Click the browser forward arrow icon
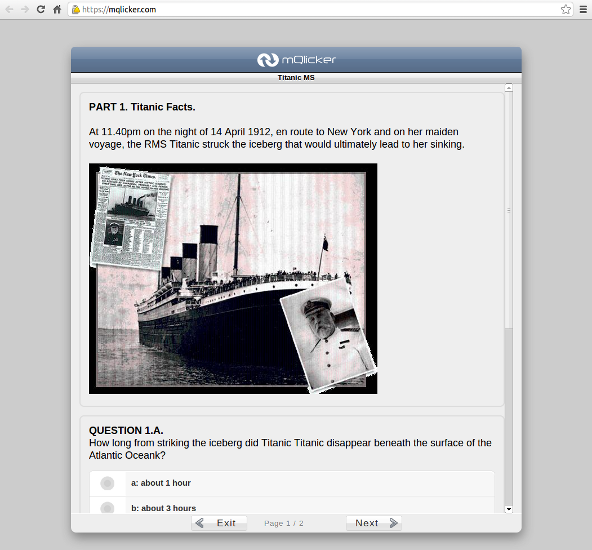This screenshot has width=592, height=550. click(25, 9)
